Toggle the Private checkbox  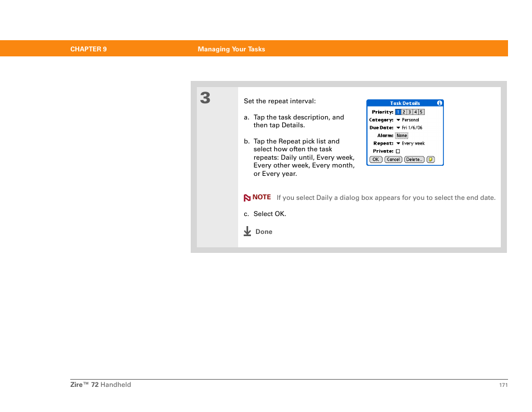tap(398, 151)
